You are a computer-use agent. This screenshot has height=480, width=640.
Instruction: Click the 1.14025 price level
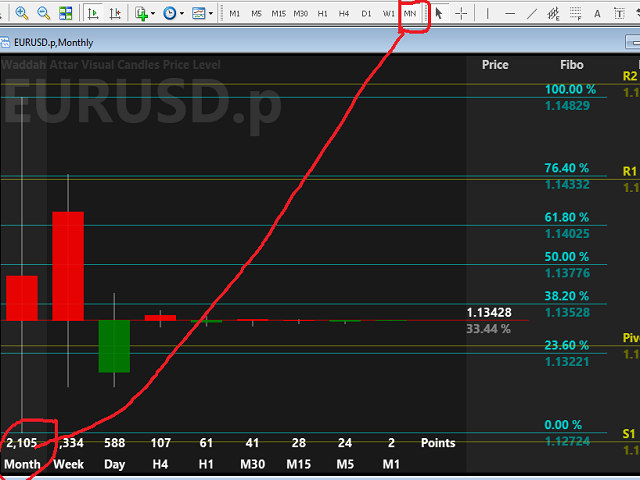pyautogui.click(x=567, y=234)
